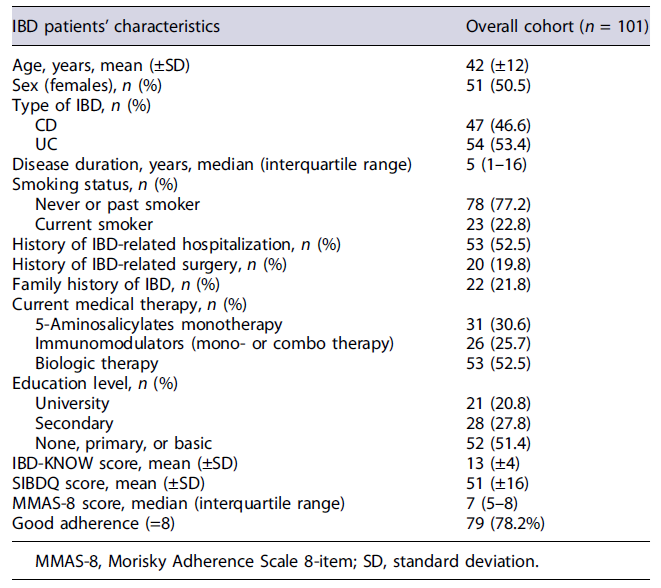This screenshot has height=588, width=661.
Task: Click the "CD" row under Type of IBD
Action: click(x=46, y=125)
